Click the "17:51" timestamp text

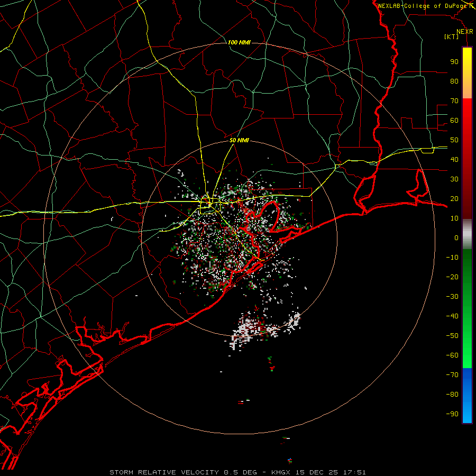click(x=355, y=472)
